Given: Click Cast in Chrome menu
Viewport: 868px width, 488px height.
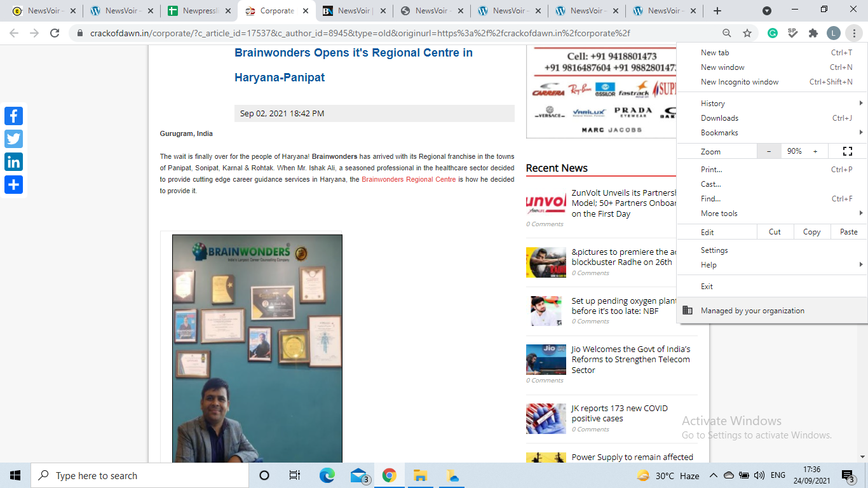Looking at the screenshot, I should [x=771, y=184].
